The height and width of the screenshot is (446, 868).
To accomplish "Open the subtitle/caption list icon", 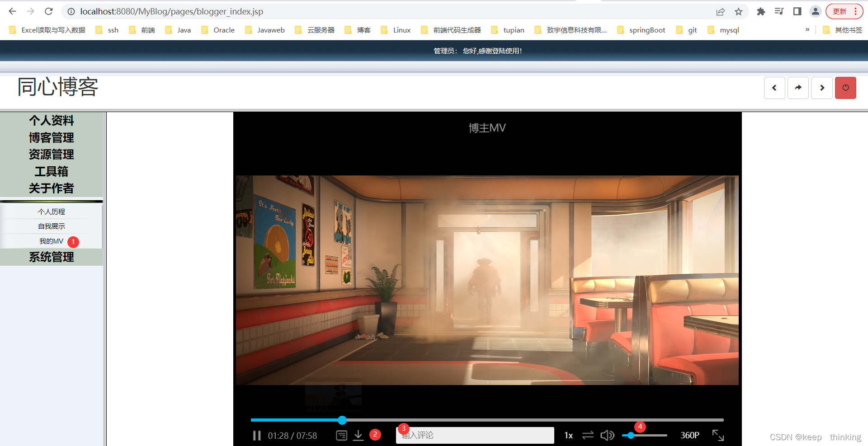I will click(342, 436).
